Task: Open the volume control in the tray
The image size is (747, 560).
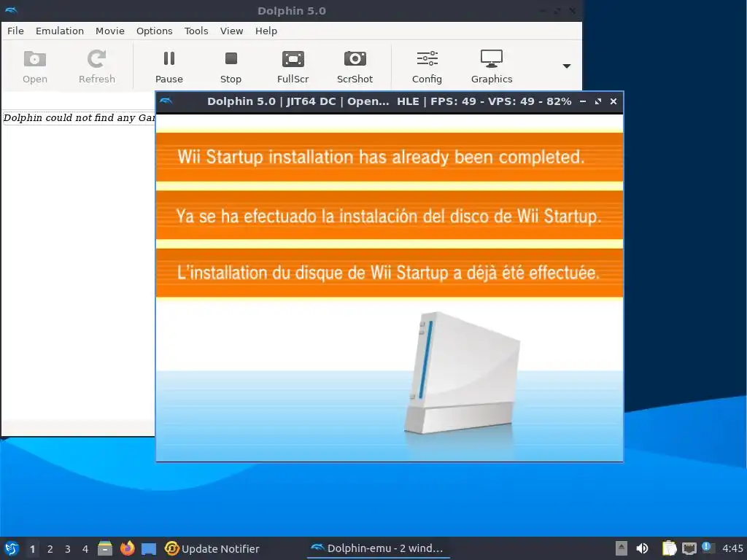Action: click(x=642, y=548)
